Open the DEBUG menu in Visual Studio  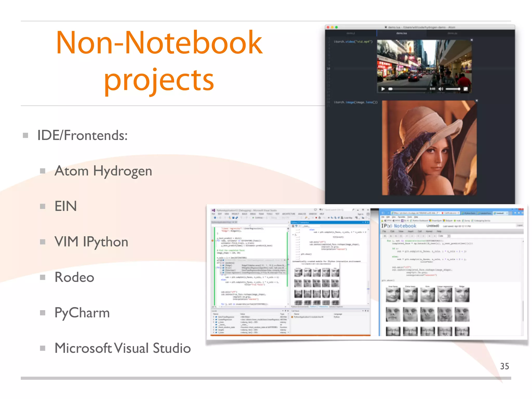click(253, 214)
